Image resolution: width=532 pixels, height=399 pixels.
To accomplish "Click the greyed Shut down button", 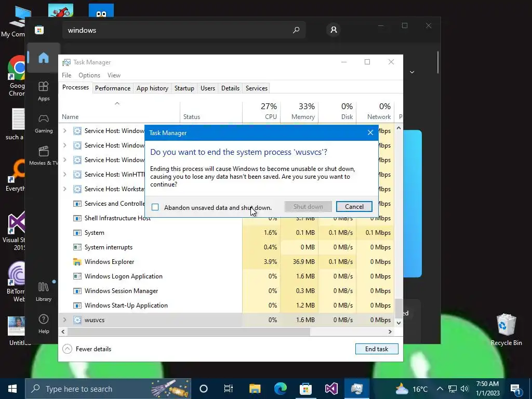I will (x=308, y=207).
